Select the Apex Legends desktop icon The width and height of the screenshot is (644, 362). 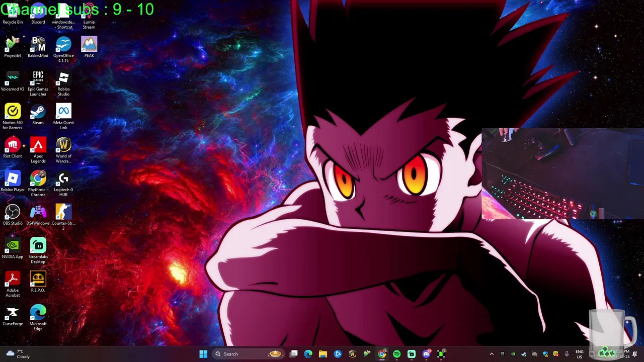38,150
